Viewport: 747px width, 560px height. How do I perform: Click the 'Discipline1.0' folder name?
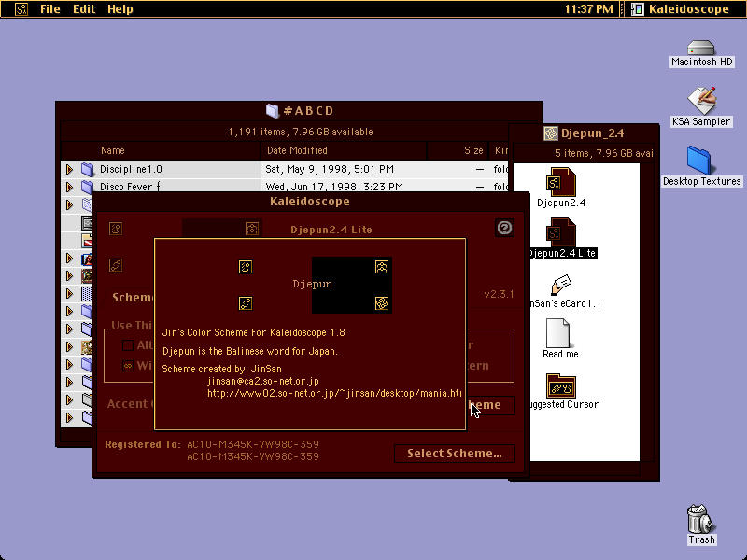tap(131, 169)
